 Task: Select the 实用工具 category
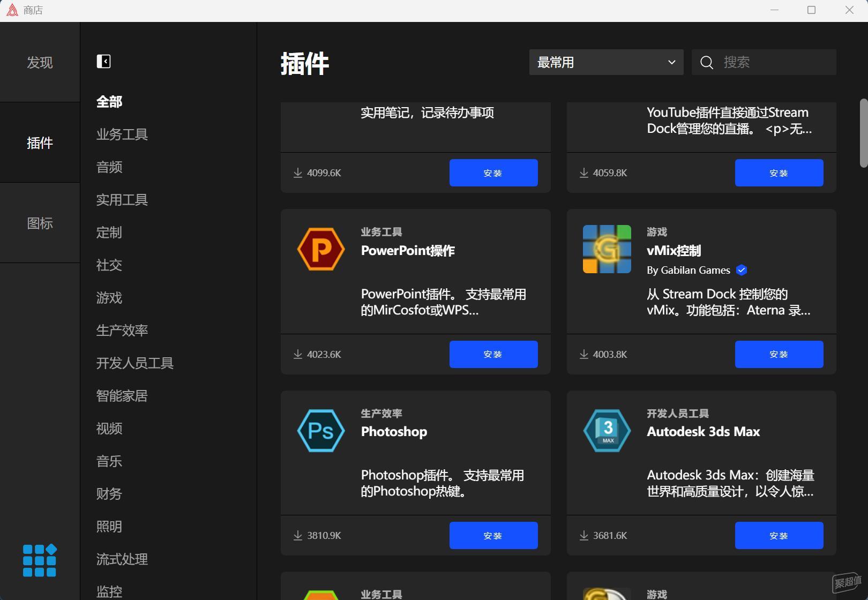[x=122, y=200]
